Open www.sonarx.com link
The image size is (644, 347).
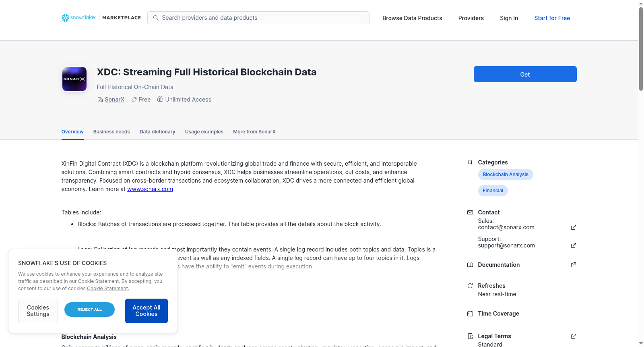[x=150, y=189]
